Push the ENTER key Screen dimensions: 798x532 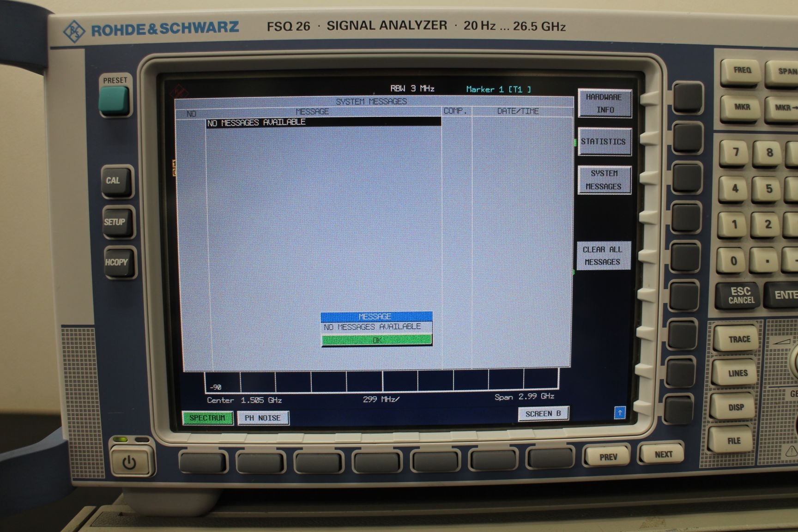781,296
